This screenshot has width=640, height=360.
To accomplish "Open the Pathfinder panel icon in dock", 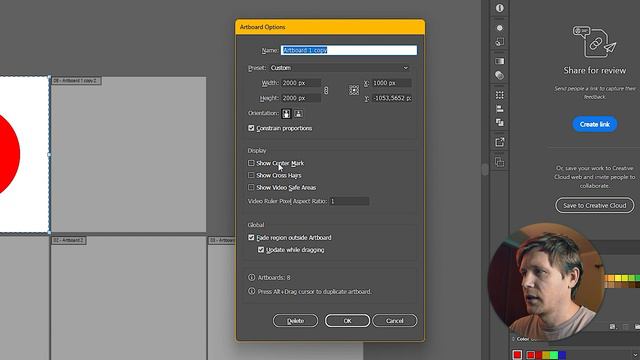I will coord(500,122).
